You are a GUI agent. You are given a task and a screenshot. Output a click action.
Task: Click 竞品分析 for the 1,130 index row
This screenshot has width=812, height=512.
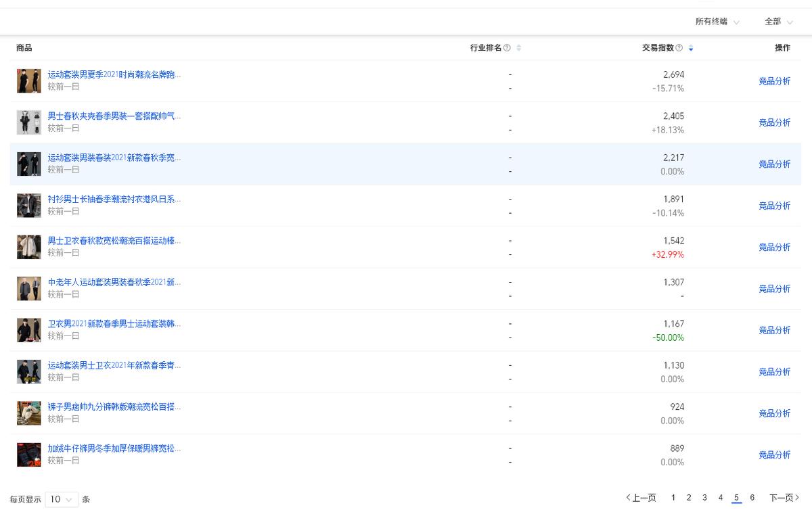click(x=774, y=372)
